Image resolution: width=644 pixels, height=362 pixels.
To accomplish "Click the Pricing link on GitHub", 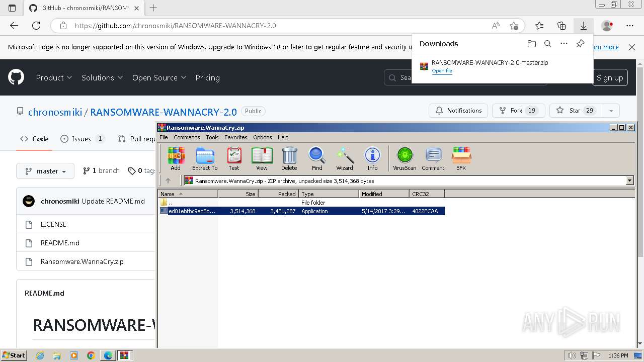I will 207,77.
